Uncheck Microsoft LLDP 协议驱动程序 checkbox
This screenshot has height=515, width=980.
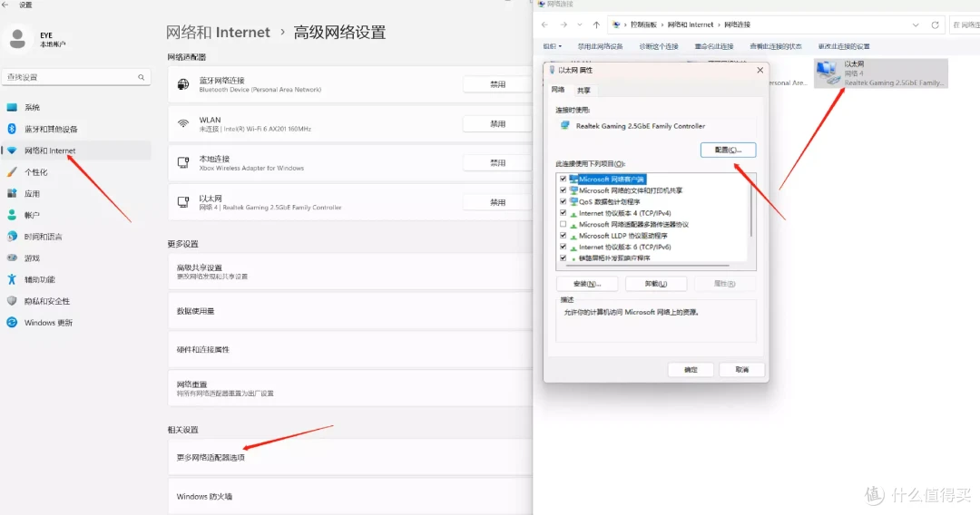(563, 236)
